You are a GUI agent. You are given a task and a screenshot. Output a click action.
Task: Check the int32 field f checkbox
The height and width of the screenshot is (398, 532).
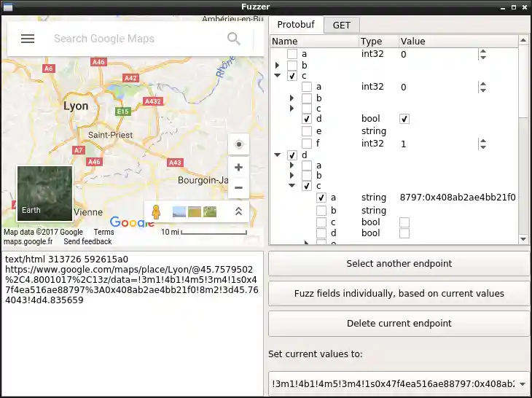pos(307,144)
